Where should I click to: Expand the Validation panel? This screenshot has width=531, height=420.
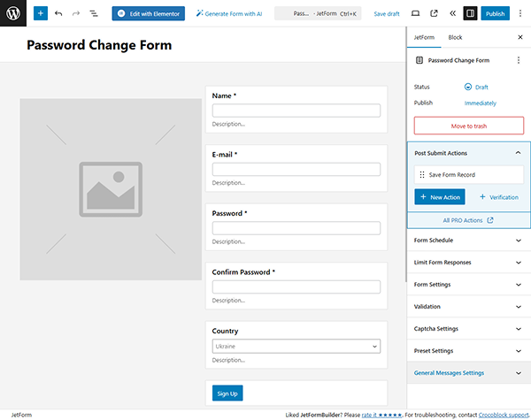469,307
